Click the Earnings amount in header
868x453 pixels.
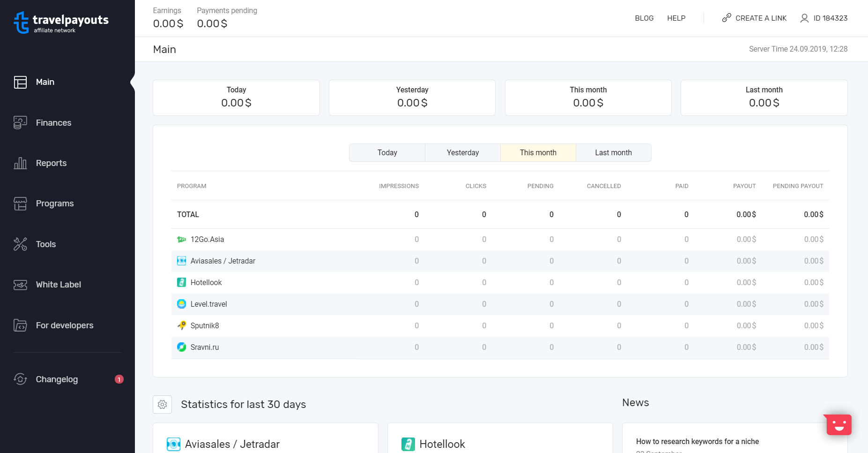[168, 24]
